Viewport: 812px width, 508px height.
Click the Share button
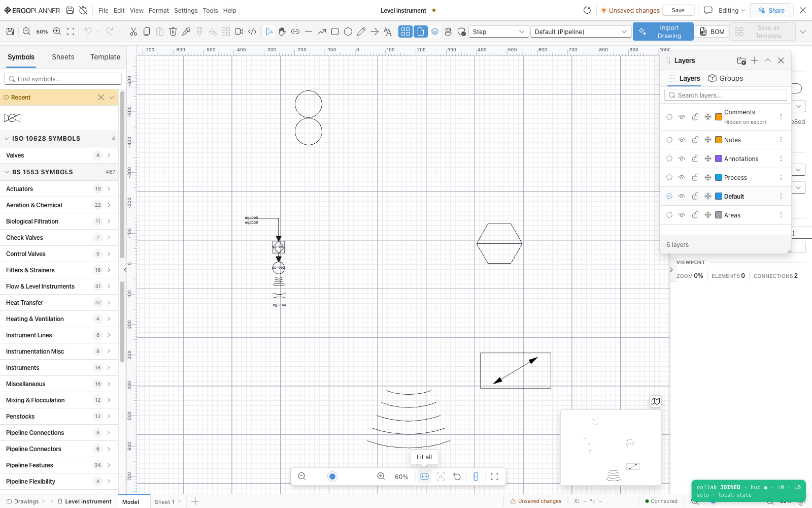770,10
